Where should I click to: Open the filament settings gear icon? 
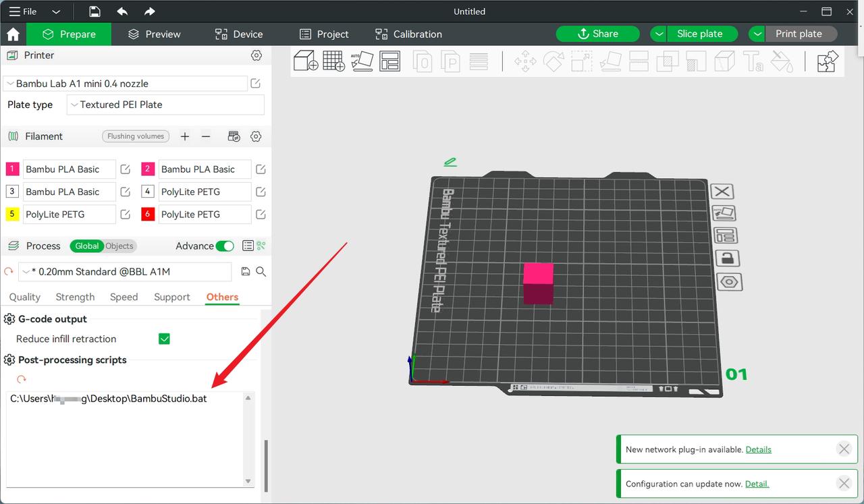click(x=256, y=136)
